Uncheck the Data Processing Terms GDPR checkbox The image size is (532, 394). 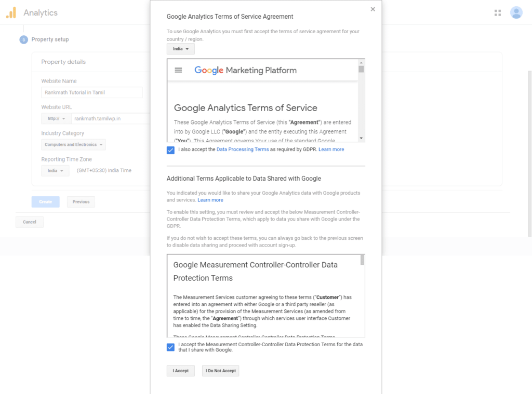click(170, 150)
